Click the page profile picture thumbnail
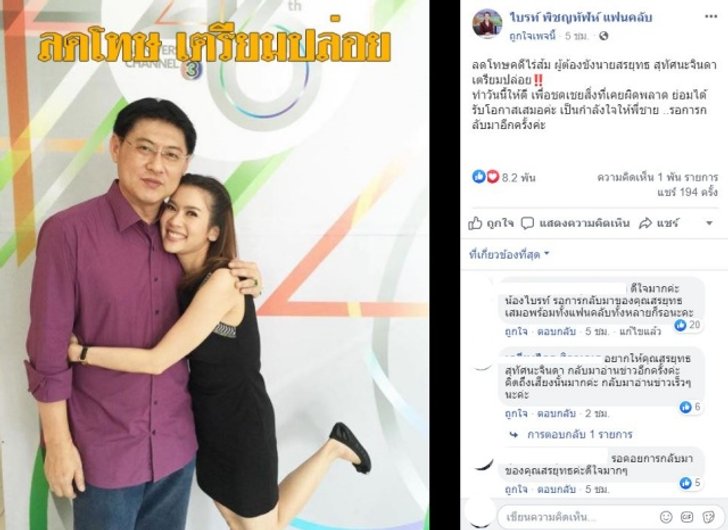The height and width of the screenshot is (530, 728). (487, 23)
